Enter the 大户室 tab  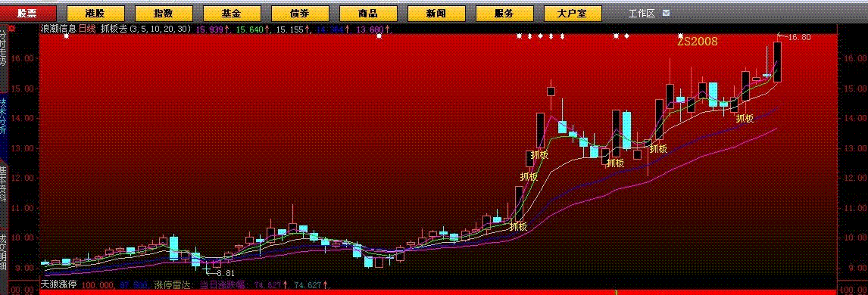(573, 14)
